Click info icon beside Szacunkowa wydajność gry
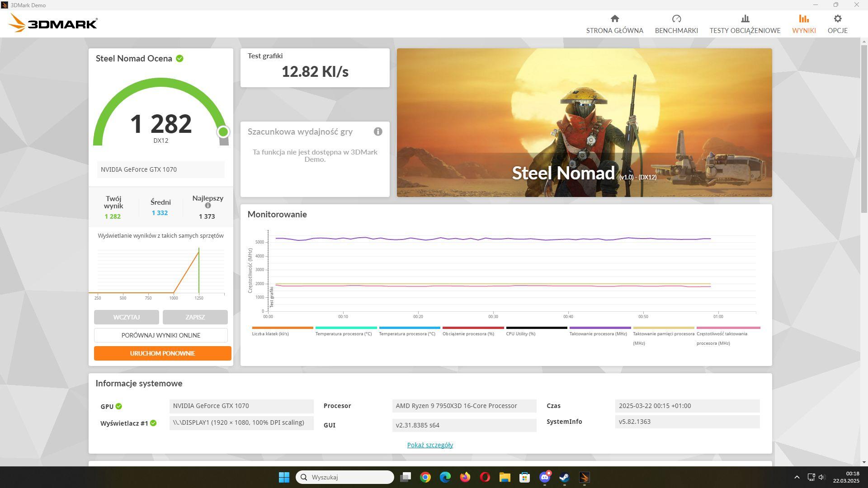 point(378,131)
